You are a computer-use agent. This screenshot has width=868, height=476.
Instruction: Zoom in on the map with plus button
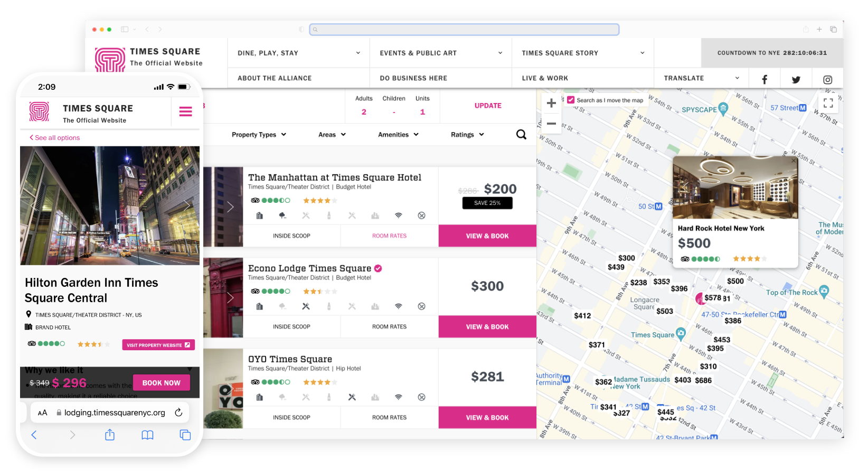[x=551, y=103]
